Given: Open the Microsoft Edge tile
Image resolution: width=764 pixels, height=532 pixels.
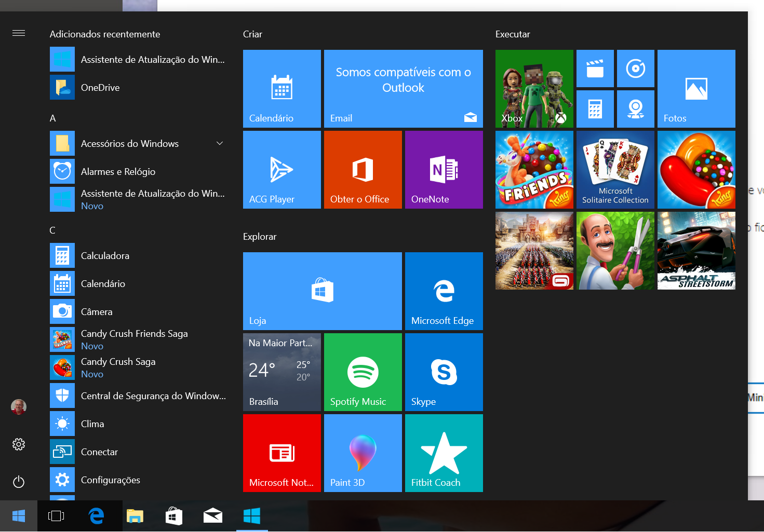Looking at the screenshot, I should 444,291.
